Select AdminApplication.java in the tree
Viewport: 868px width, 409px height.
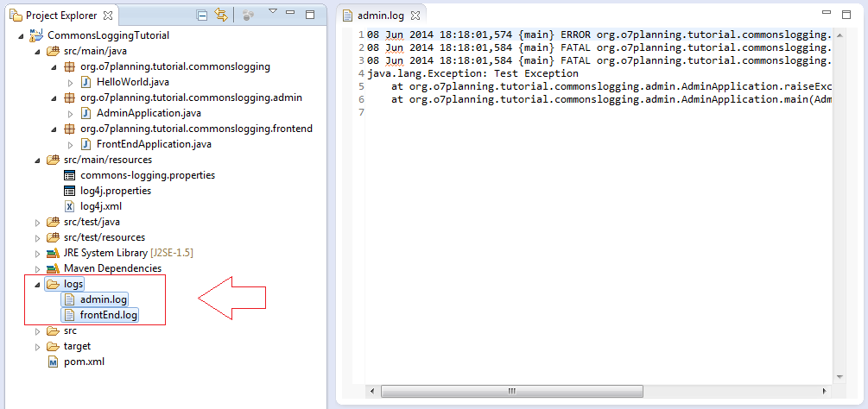point(149,113)
